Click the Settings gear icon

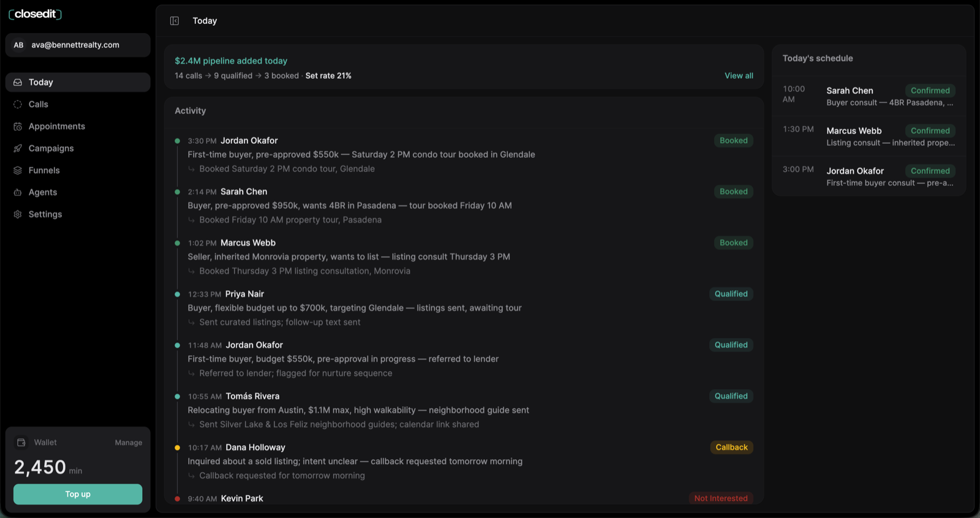(x=18, y=214)
